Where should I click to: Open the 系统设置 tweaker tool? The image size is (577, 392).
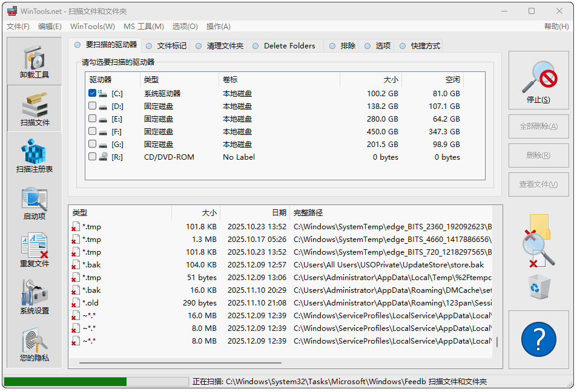coord(34,297)
